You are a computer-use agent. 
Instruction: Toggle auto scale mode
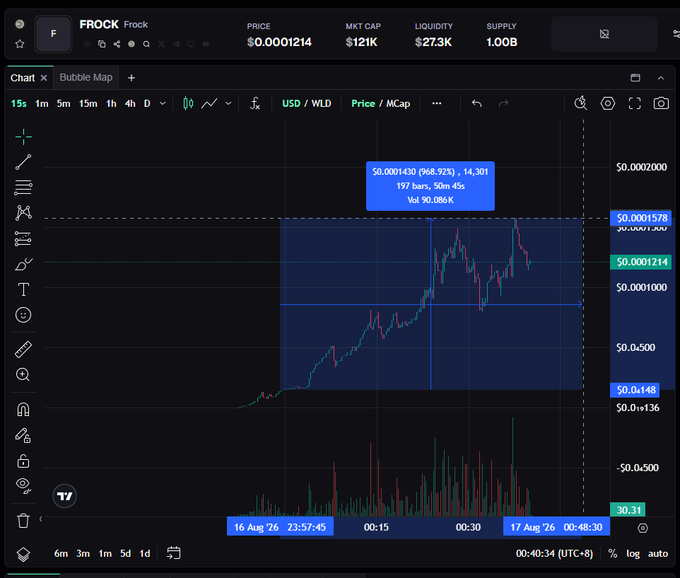tap(658, 553)
